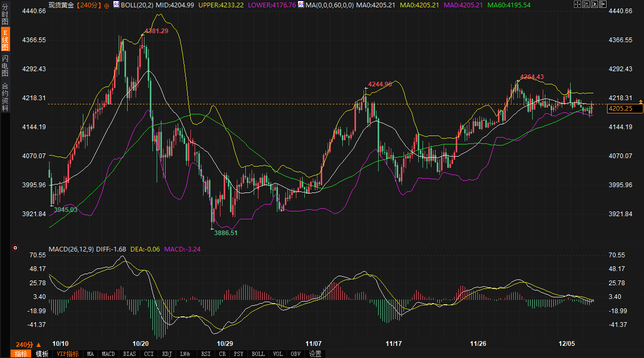Image resolution: width=644 pixels, height=358 pixels.
Task: Click the crosshair cursor icon
Action: [578, 5]
